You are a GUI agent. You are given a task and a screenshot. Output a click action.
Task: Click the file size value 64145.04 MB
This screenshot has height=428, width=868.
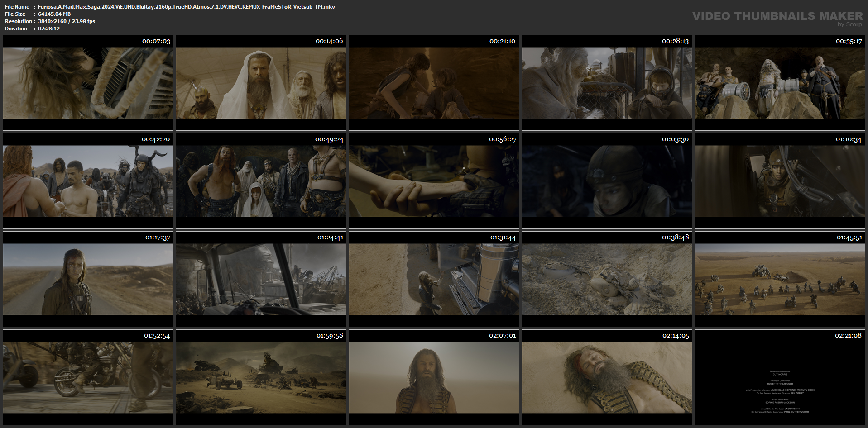[54, 14]
